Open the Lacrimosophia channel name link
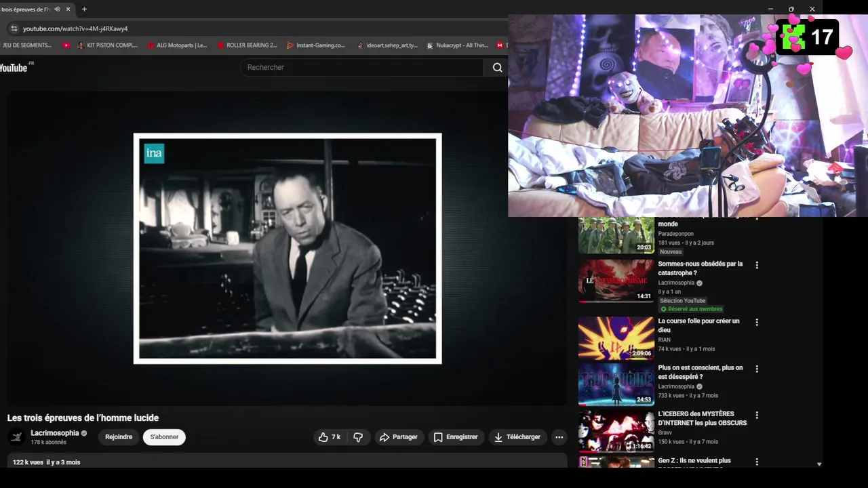This screenshot has width=868, height=488. click(x=55, y=433)
